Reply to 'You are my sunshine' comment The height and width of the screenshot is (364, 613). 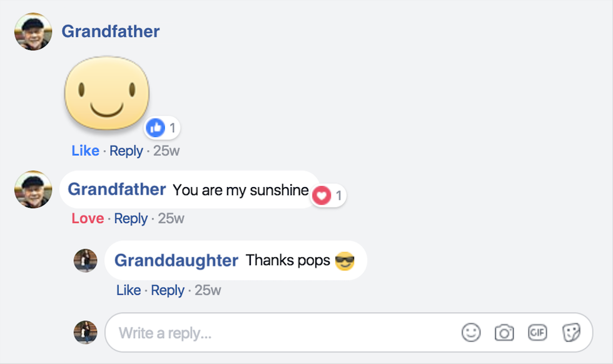click(130, 218)
